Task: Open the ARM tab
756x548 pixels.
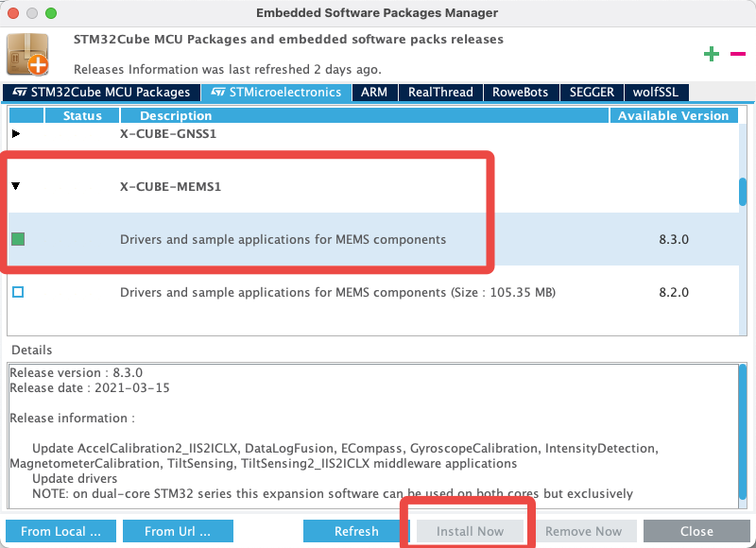Action: [374, 92]
